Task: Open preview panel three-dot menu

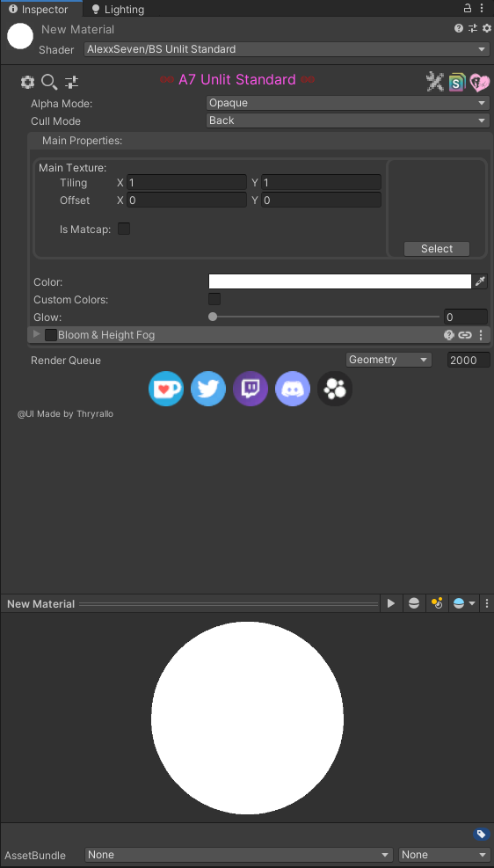Action: click(x=487, y=603)
